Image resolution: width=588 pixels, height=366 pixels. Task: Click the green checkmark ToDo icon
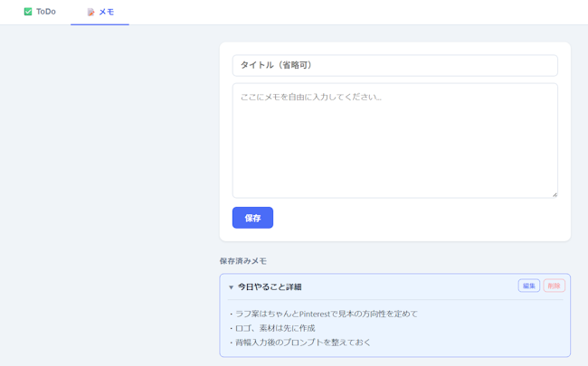(x=28, y=12)
